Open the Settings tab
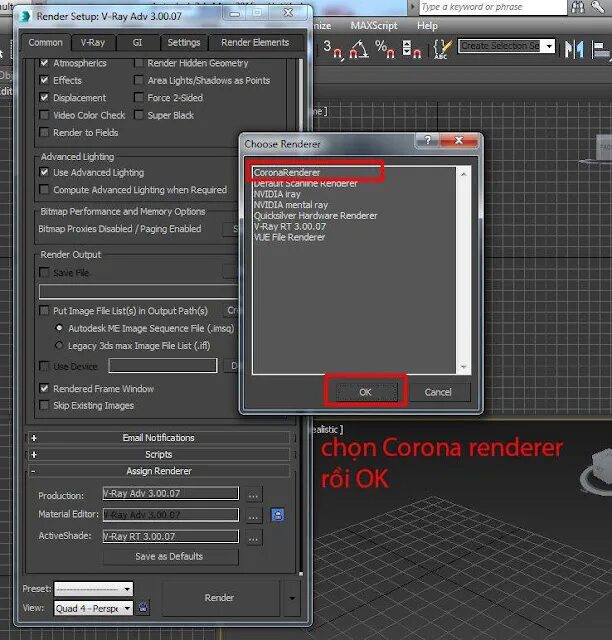 pyautogui.click(x=184, y=43)
